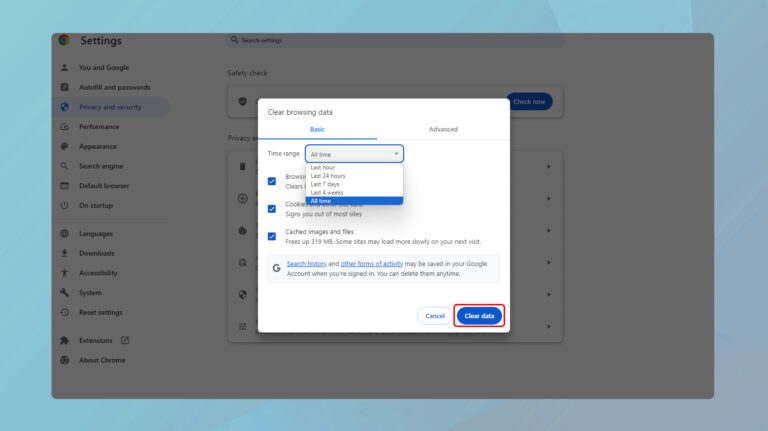Choose Last hour from time range list
The image size is (768, 431).
coord(322,168)
